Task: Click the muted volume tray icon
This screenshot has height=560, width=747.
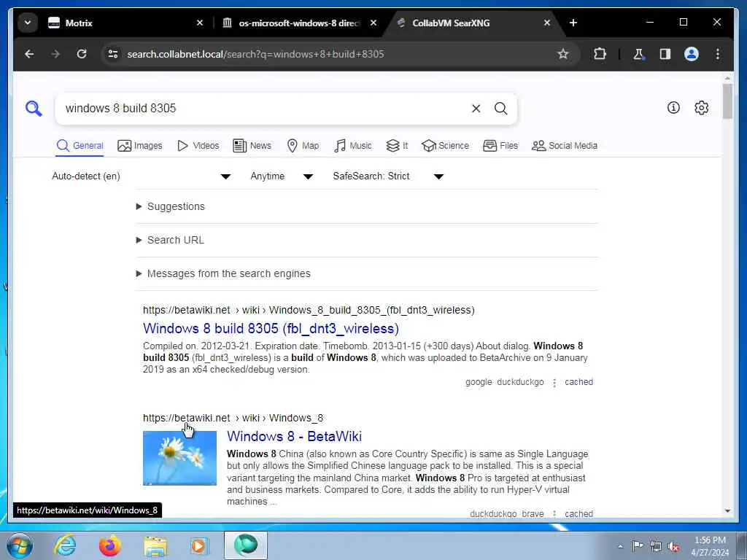Action: [x=673, y=547]
